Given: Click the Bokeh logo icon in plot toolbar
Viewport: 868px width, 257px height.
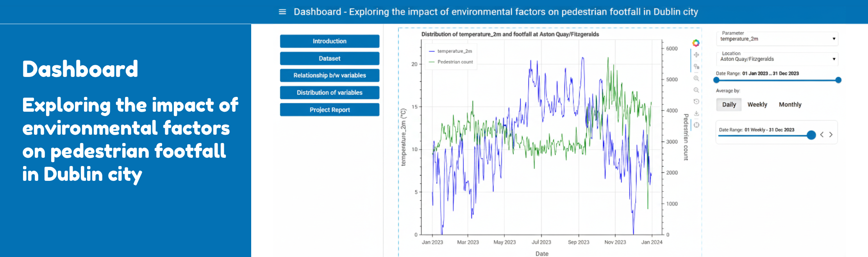Looking at the screenshot, I should point(696,43).
